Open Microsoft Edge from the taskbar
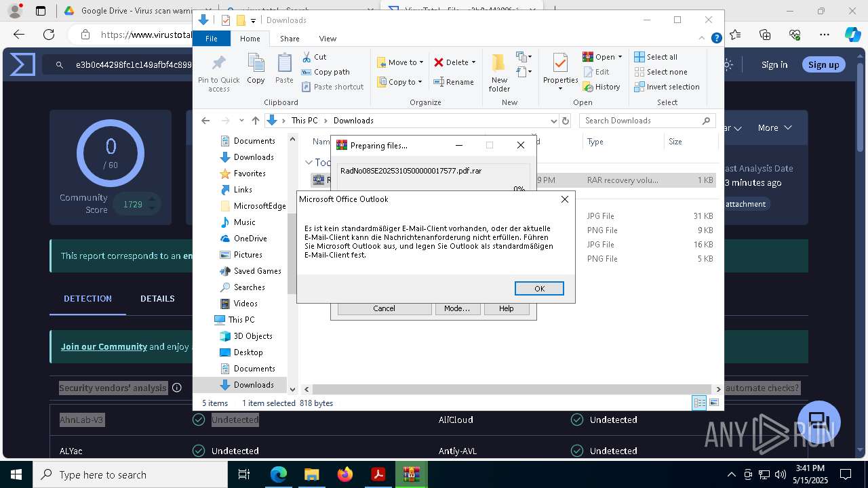Image resolution: width=868 pixels, height=488 pixels. (x=279, y=474)
